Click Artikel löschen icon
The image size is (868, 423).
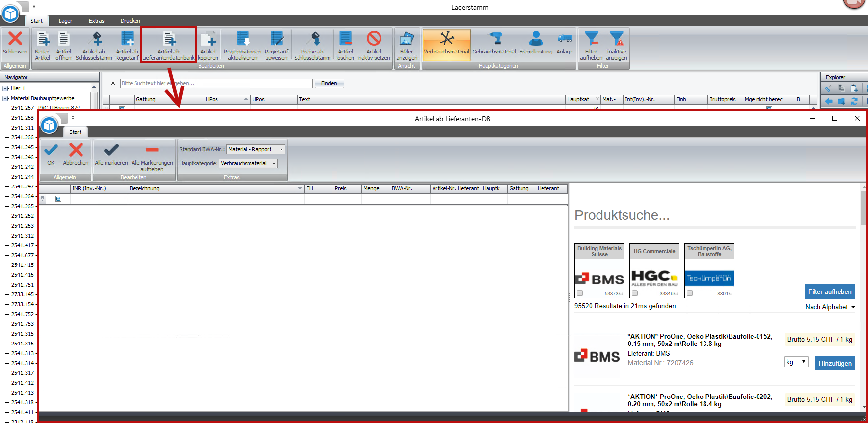point(345,39)
